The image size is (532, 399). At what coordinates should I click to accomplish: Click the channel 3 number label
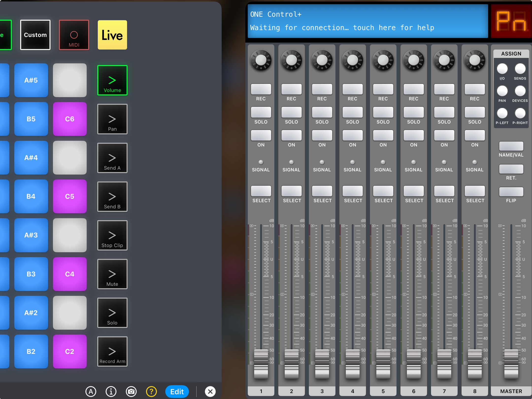pyautogui.click(x=322, y=391)
